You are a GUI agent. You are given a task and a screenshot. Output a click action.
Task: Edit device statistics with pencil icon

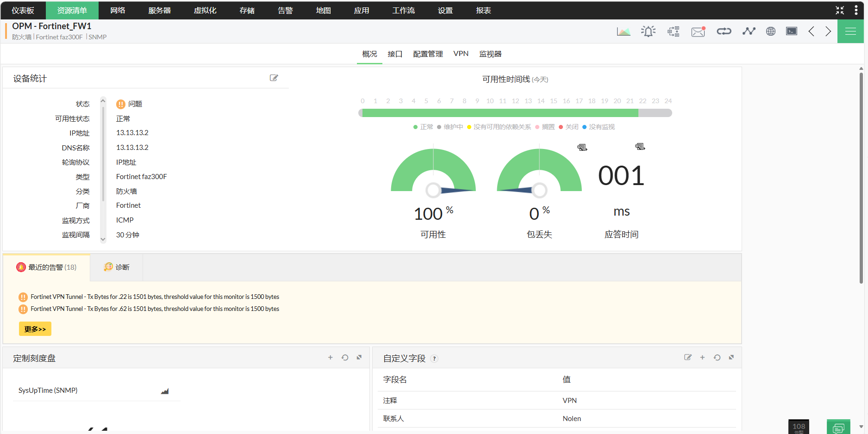274,78
